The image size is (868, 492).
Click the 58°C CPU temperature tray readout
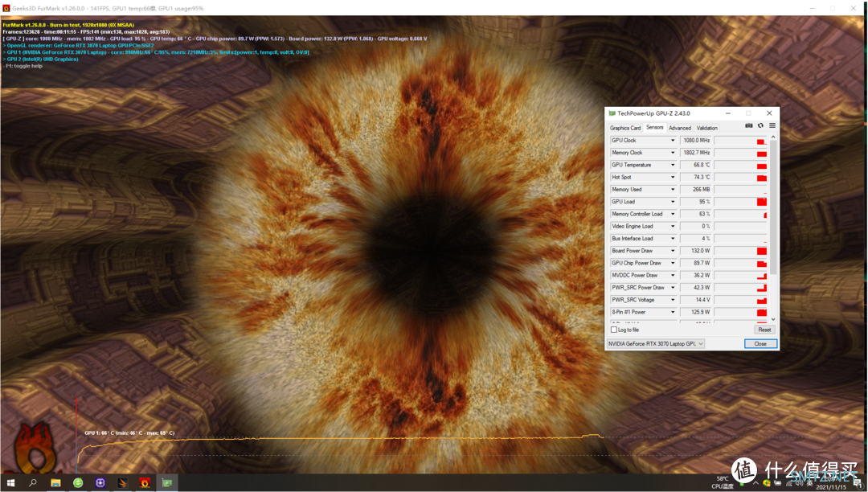[x=723, y=482]
